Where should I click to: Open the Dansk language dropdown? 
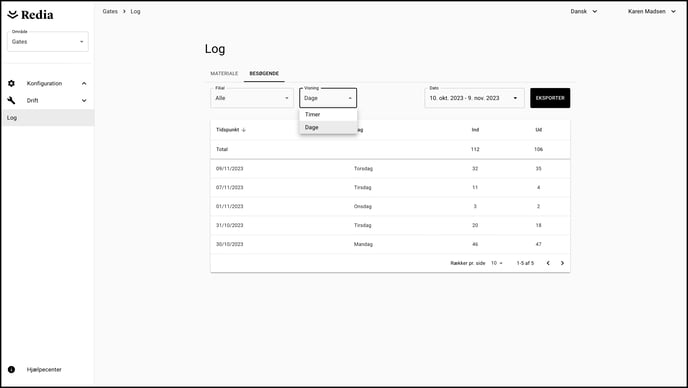click(584, 11)
